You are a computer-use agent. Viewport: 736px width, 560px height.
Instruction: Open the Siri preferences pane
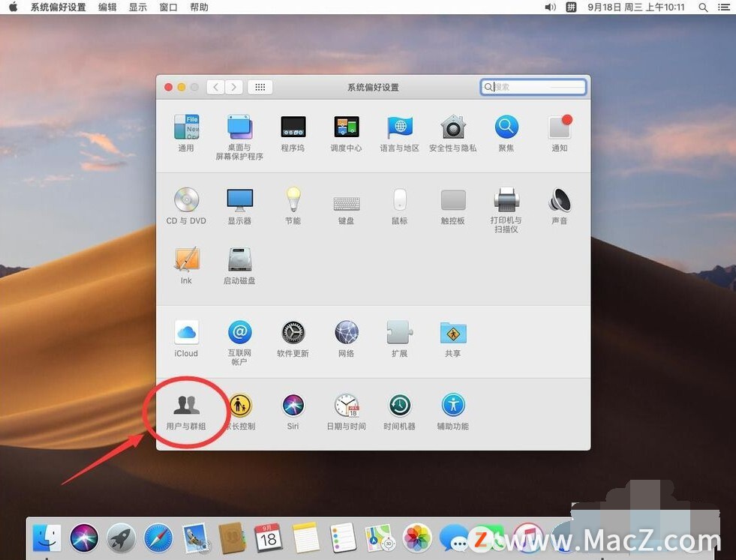[293, 412]
